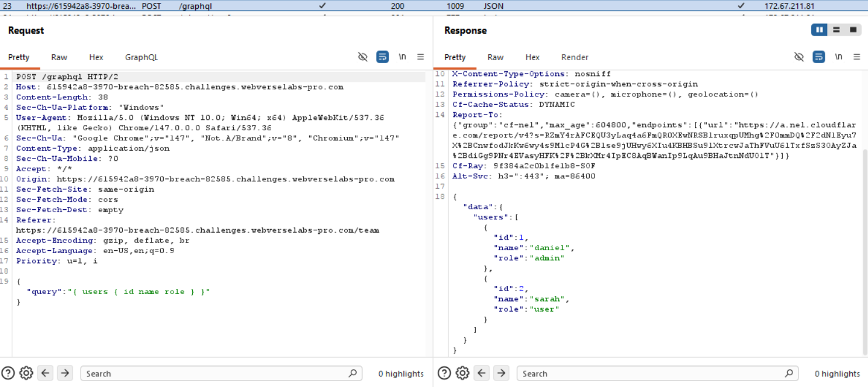The height and width of the screenshot is (387, 868).
Task: Click the 'POST /graphql HTTP/2' request line
Action: pyautogui.click(x=67, y=77)
